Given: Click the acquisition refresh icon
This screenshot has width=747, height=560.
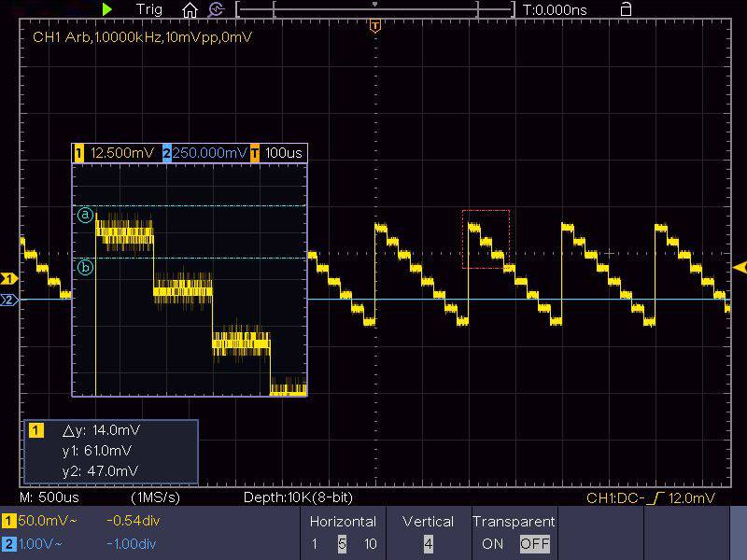Looking at the screenshot, I should pos(218,9).
